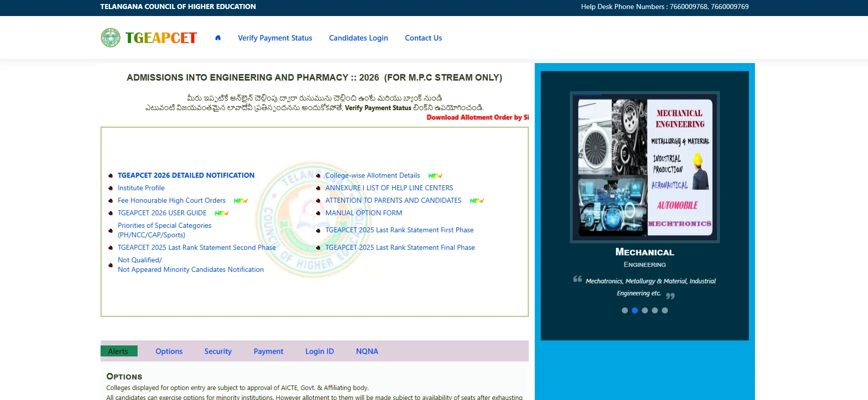
Task: Select the second carousel dot indicator
Action: coord(635,310)
